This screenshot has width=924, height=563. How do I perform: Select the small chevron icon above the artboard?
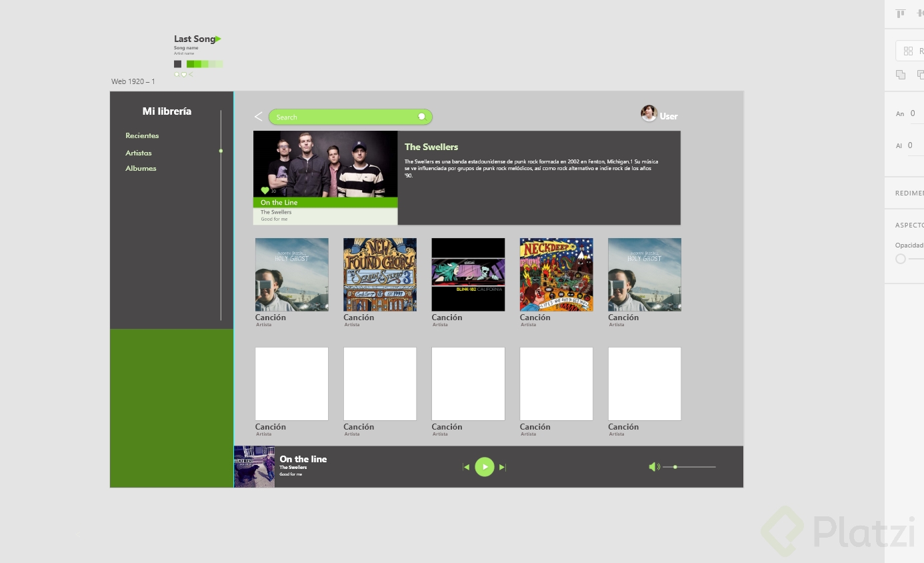click(x=191, y=75)
